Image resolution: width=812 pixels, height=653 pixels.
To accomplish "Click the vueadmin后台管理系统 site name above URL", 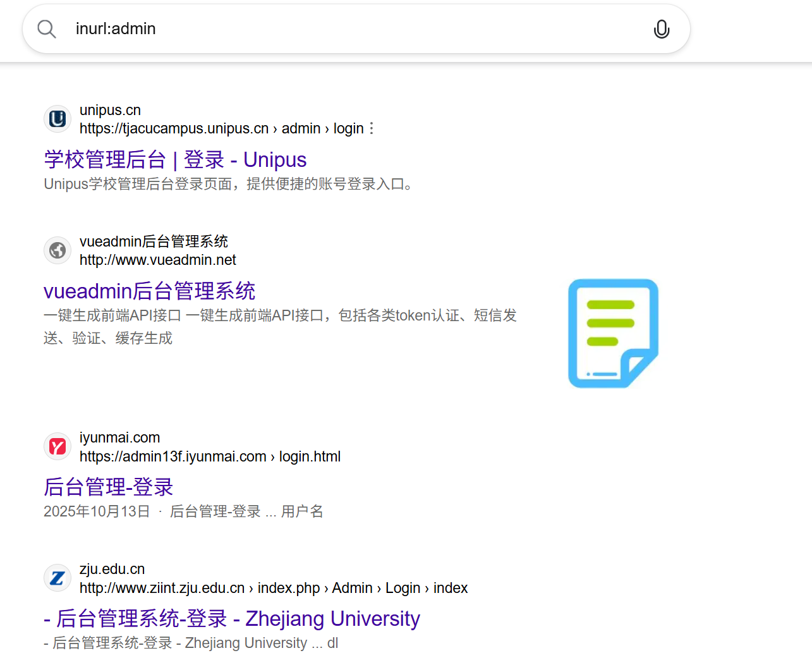I will pyautogui.click(x=154, y=241).
